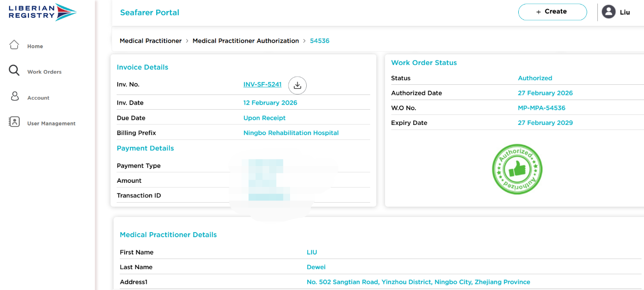Navigate to Medical Practitioner breadcrumb
The width and height of the screenshot is (644, 290).
[151, 41]
